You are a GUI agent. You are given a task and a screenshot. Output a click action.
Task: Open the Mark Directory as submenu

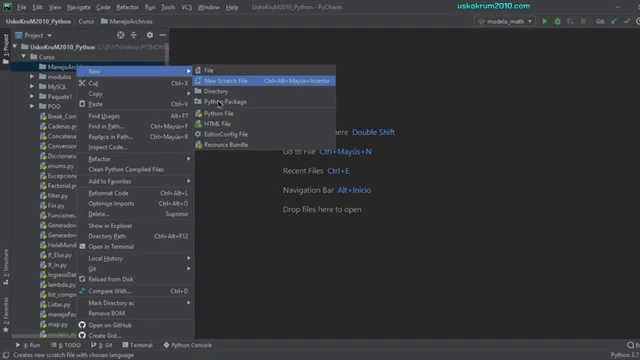[135, 303]
